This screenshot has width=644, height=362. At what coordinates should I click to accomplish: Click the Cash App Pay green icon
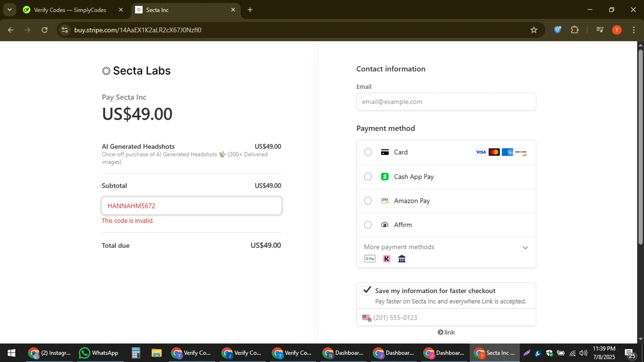click(x=385, y=176)
